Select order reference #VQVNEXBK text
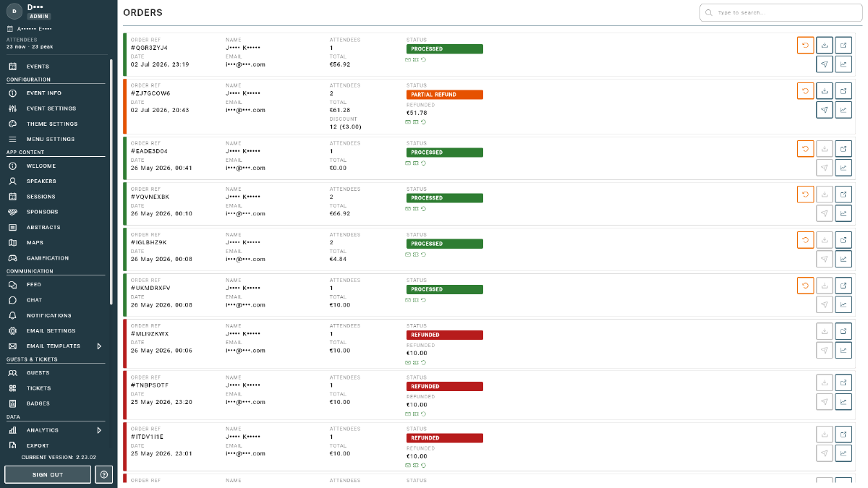Image resolution: width=868 pixels, height=488 pixels. click(x=150, y=197)
